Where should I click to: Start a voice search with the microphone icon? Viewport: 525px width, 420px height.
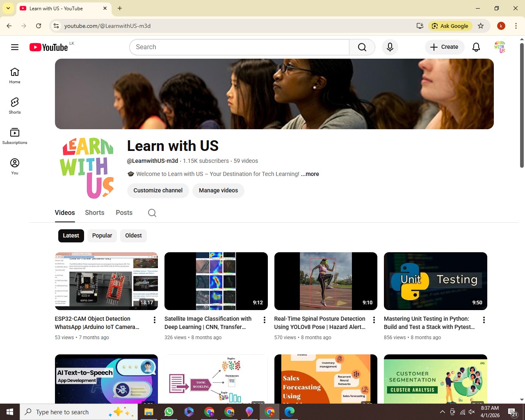pos(390,47)
